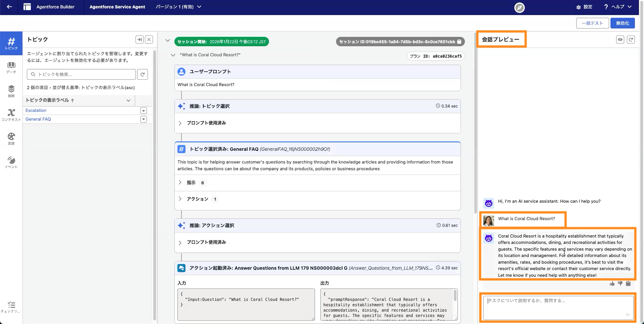Viewport: 644px width, 324px height.
Task: Click the 入力 input JSON text area
Action: click(x=246, y=305)
